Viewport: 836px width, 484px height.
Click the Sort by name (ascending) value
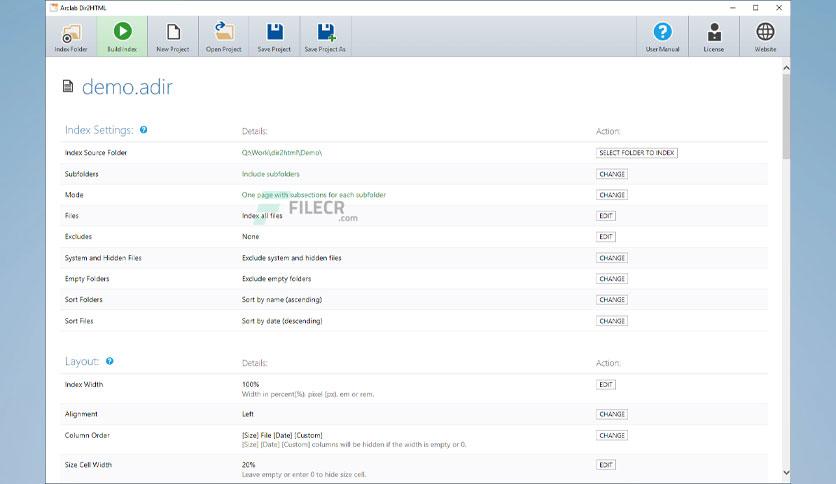tap(282, 300)
